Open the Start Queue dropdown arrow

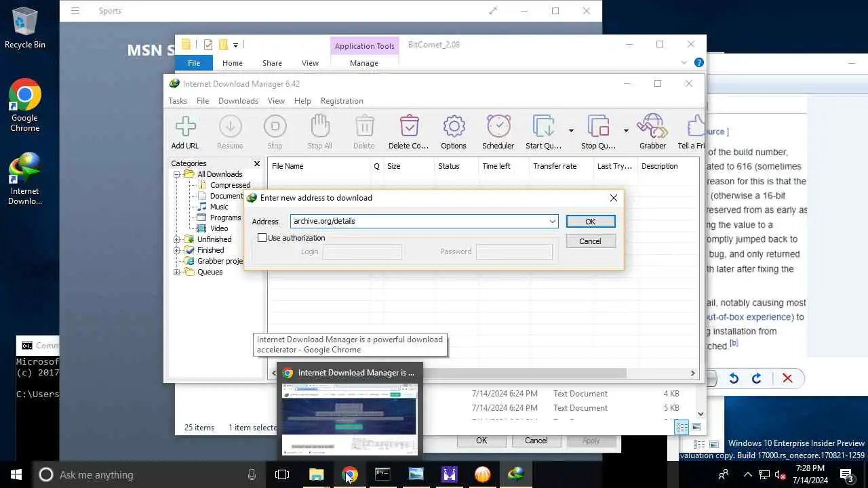571,130
